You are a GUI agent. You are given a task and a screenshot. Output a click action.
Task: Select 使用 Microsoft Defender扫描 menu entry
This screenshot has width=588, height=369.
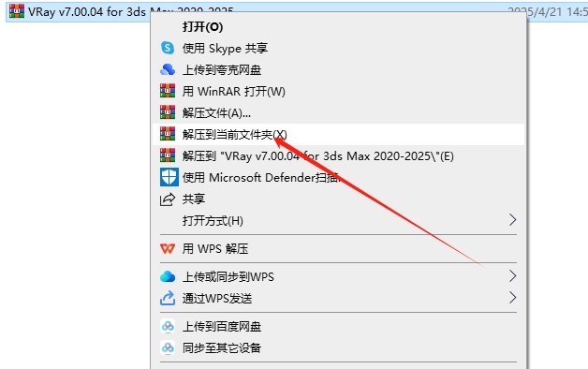pos(338,177)
